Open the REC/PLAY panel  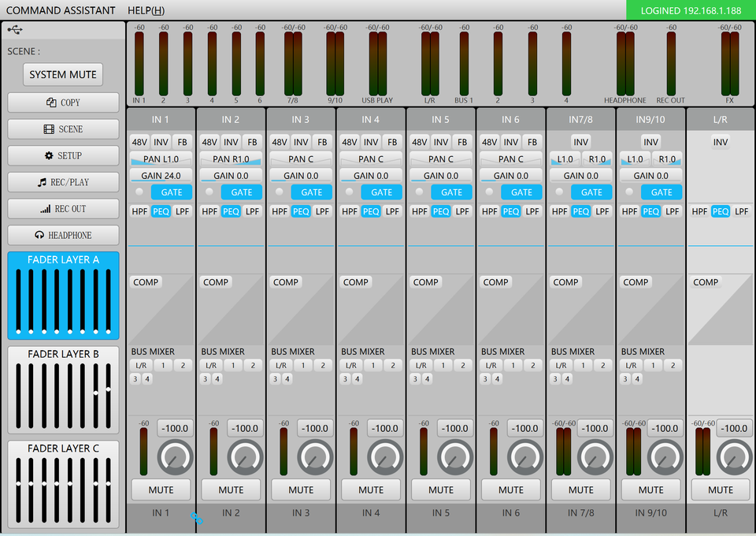click(63, 182)
